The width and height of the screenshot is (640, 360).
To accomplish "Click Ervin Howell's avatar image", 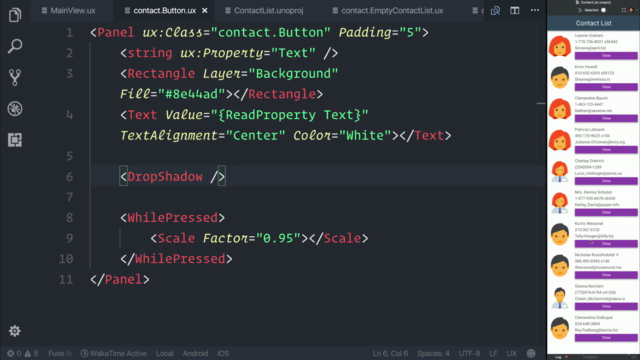I will (x=560, y=78).
